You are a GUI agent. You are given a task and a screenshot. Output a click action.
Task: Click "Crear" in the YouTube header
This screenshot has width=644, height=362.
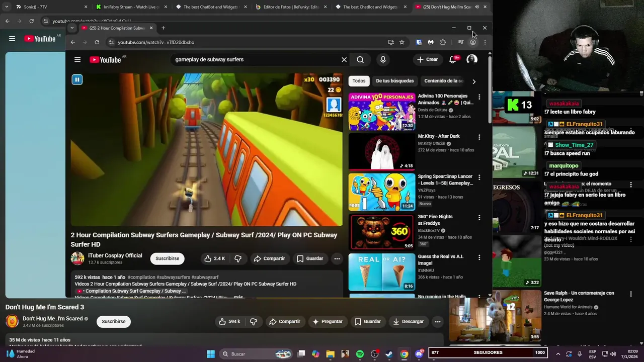[428, 59]
